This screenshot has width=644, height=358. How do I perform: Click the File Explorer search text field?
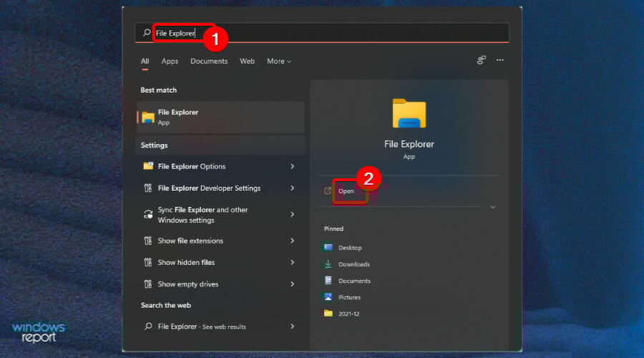[321, 33]
